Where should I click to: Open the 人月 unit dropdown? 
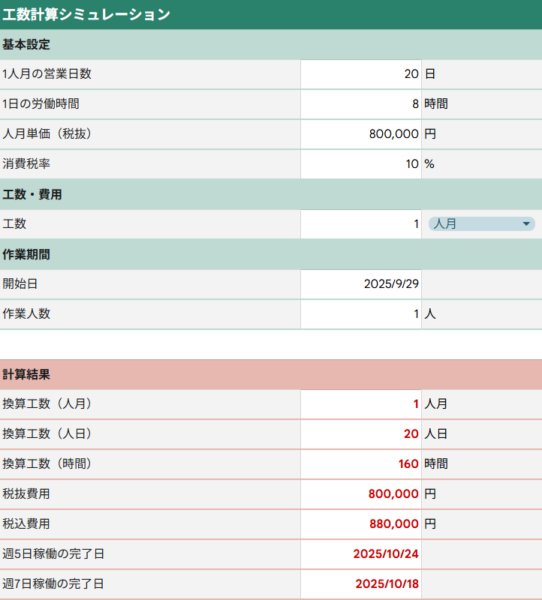(x=482, y=224)
